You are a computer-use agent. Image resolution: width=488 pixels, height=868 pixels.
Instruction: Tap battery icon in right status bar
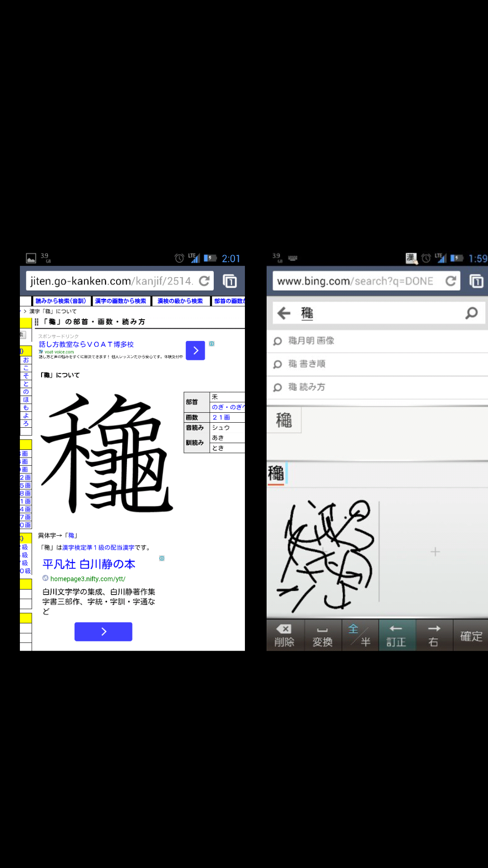[457, 258]
